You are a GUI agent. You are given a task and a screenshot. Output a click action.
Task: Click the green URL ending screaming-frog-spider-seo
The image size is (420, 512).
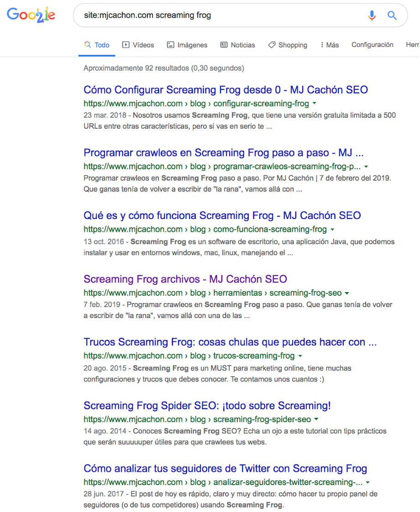tap(197, 419)
